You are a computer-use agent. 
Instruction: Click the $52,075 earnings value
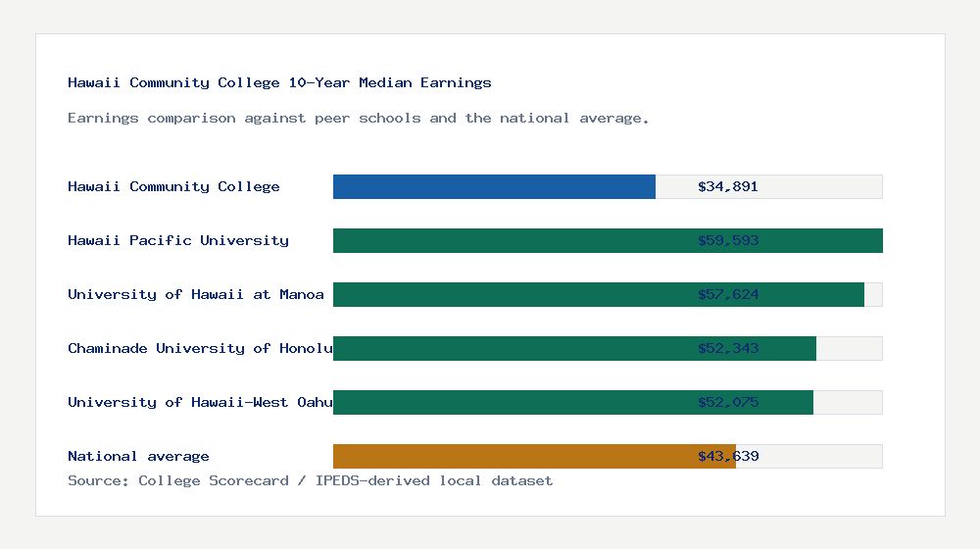pos(728,402)
